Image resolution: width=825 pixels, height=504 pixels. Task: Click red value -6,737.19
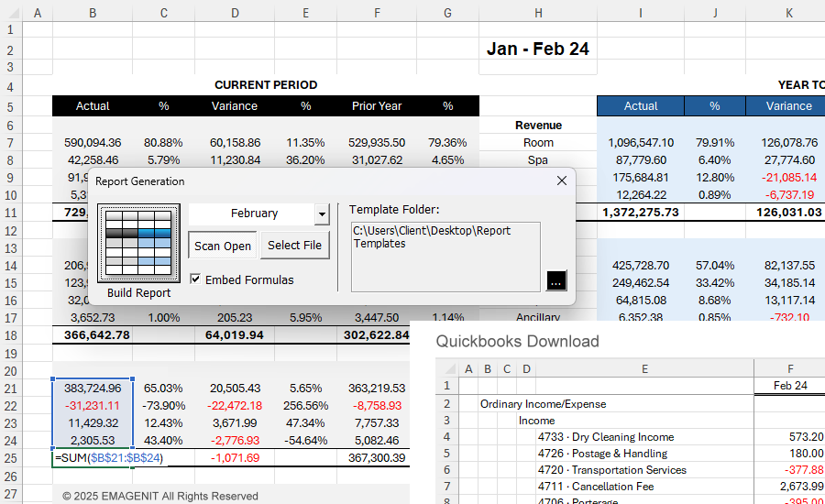(788, 194)
